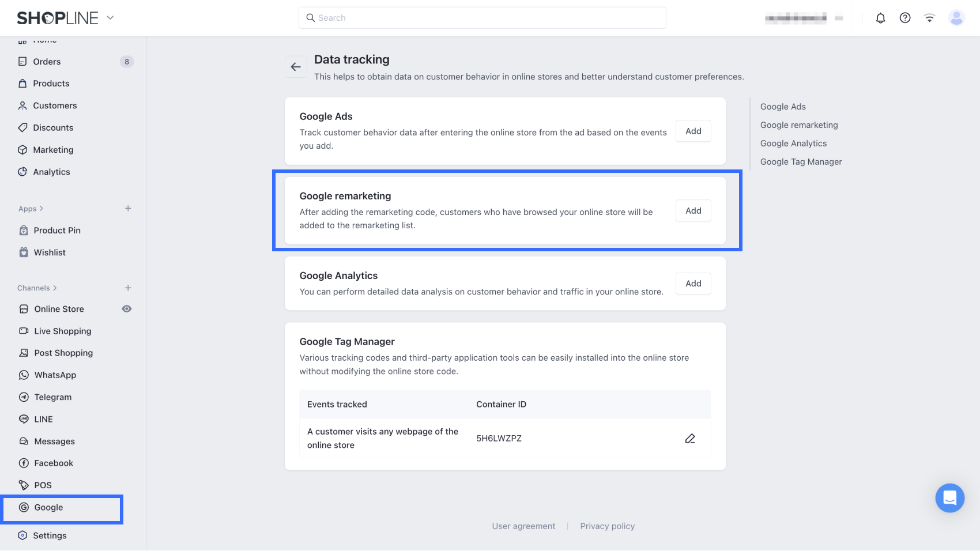Go to Analytics in the sidebar

pyautogui.click(x=51, y=172)
